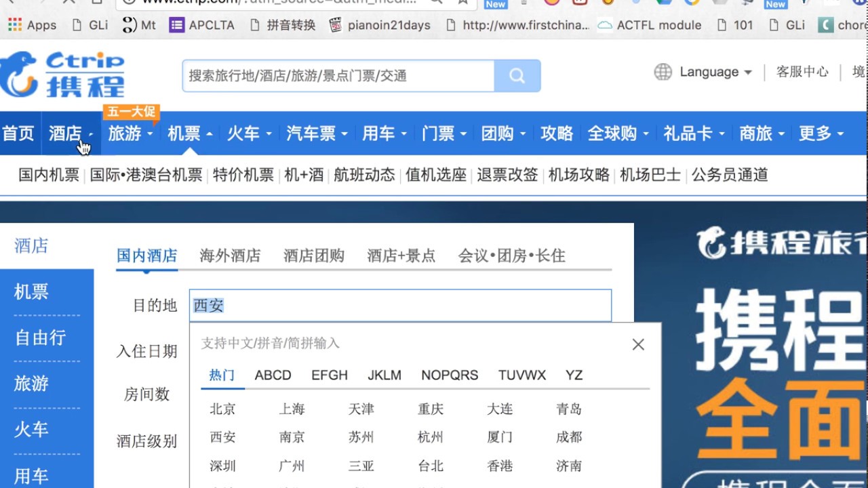Image resolution: width=868 pixels, height=488 pixels.
Task: Expand the 更多 nav dropdown
Action: click(x=841, y=134)
